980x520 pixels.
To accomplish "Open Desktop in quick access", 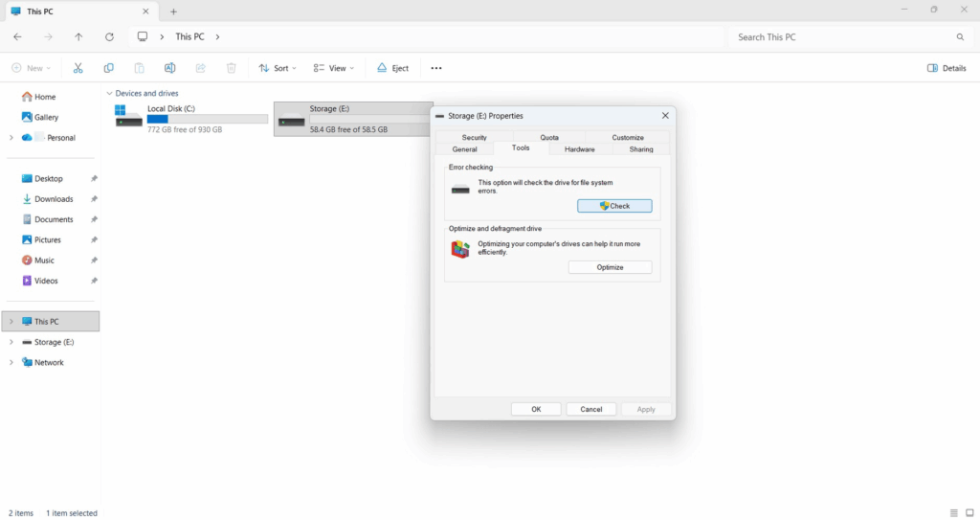I will click(x=42, y=178).
